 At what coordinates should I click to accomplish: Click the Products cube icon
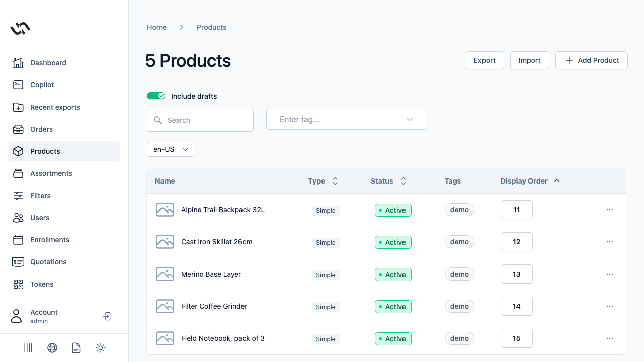click(x=18, y=151)
